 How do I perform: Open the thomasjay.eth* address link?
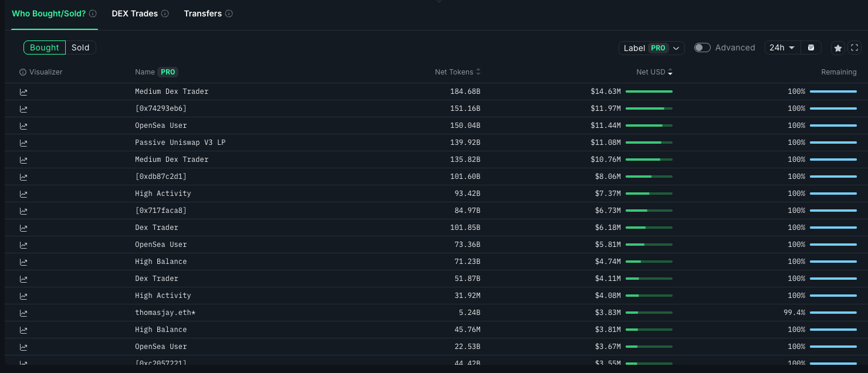click(x=165, y=313)
